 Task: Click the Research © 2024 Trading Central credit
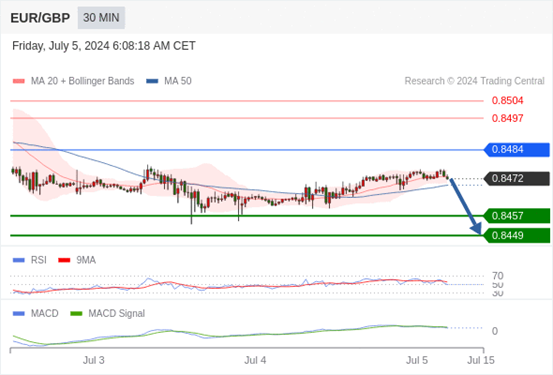click(474, 81)
